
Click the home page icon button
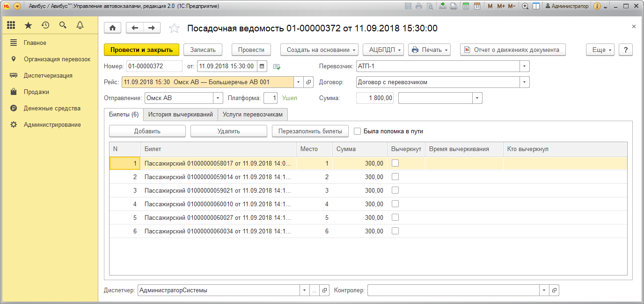tap(112, 28)
